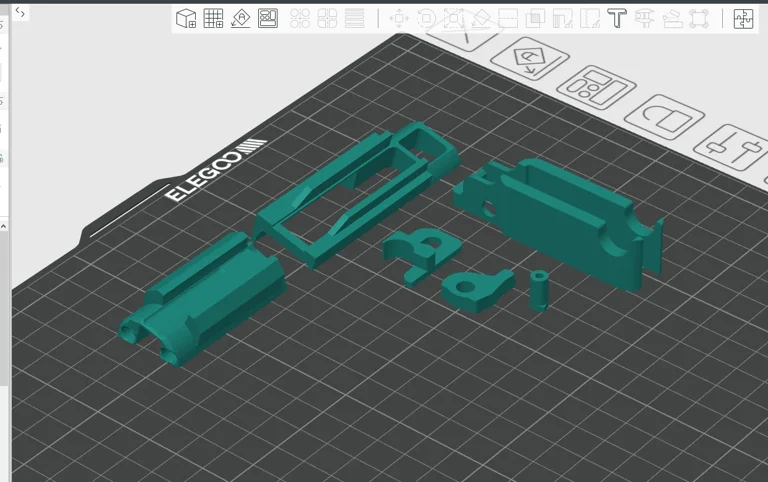Select the small cylindrical pin model
768x482 pixels.
tap(538, 288)
